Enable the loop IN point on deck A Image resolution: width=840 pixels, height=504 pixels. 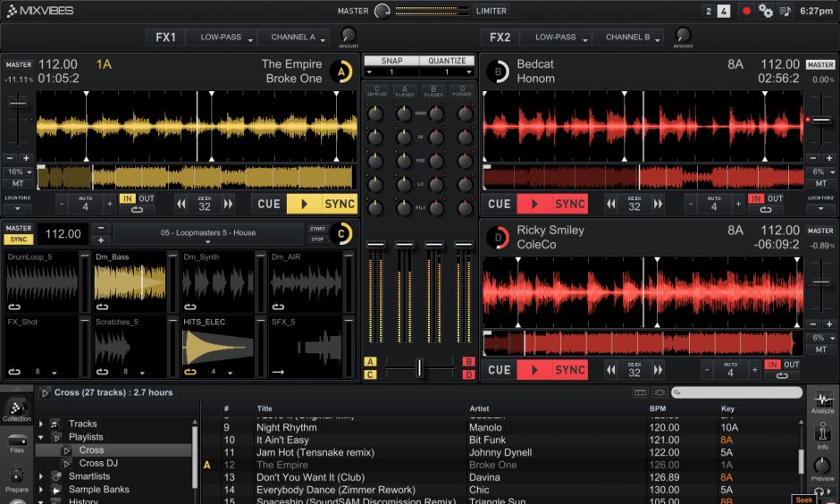click(x=126, y=198)
